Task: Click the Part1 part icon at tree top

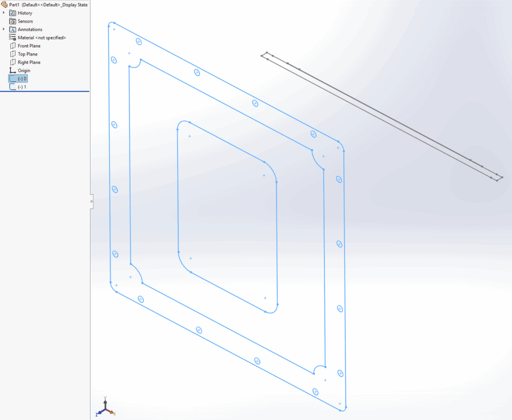Action: (x=4, y=4)
